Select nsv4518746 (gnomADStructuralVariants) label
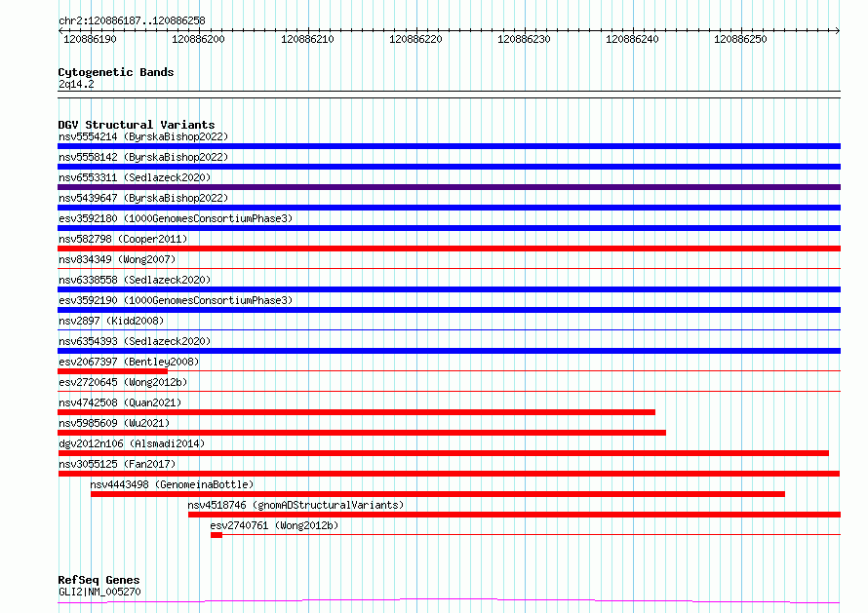The height and width of the screenshot is (613, 868). pyautogui.click(x=296, y=505)
